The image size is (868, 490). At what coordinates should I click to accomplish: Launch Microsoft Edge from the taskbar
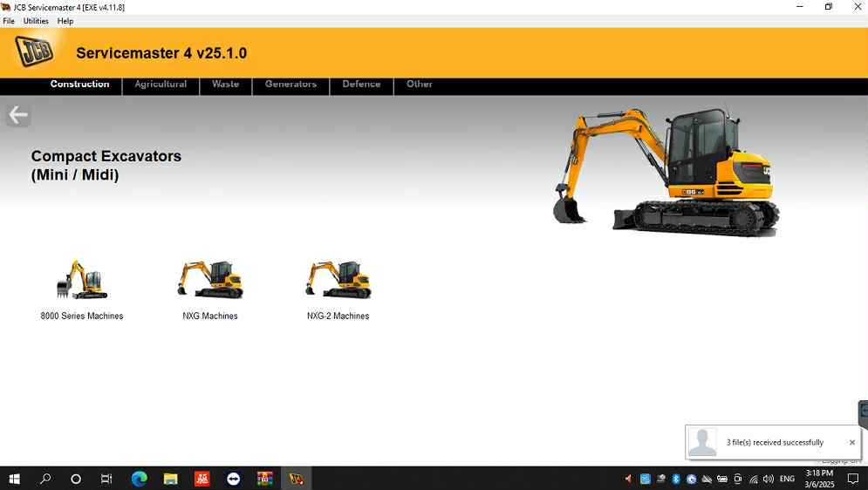[x=139, y=479]
